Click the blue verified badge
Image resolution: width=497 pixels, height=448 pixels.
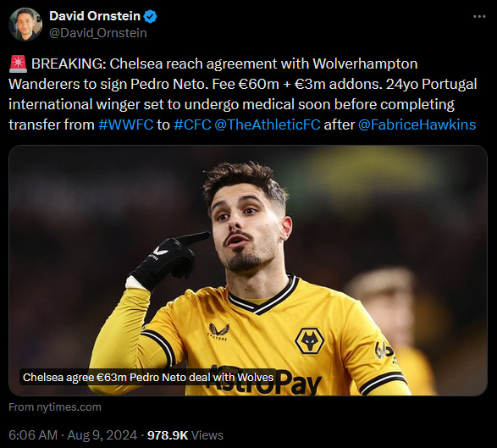[151, 16]
